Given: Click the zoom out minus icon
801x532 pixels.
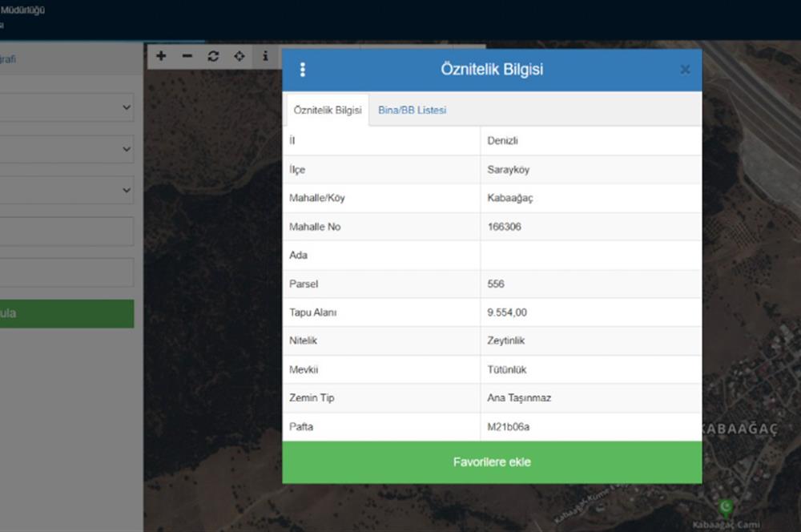Looking at the screenshot, I should pos(187,56).
